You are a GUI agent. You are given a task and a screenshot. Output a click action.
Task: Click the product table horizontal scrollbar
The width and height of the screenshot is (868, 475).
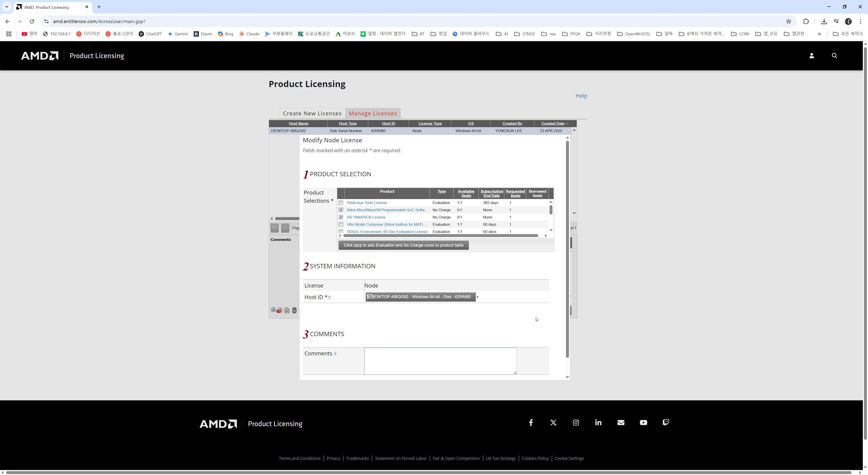point(441,236)
